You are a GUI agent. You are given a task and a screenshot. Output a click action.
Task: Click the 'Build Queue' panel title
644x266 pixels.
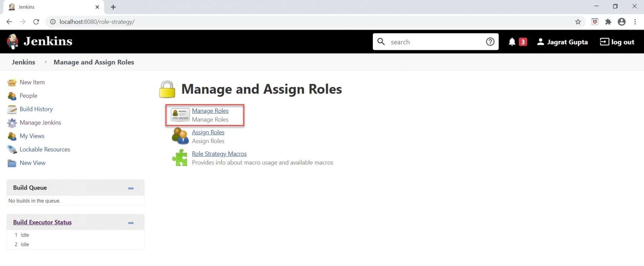pos(30,188)
